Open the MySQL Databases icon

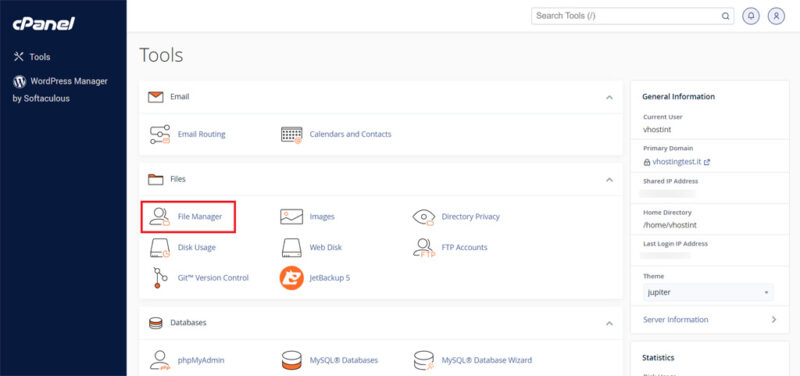coord(291,360)
